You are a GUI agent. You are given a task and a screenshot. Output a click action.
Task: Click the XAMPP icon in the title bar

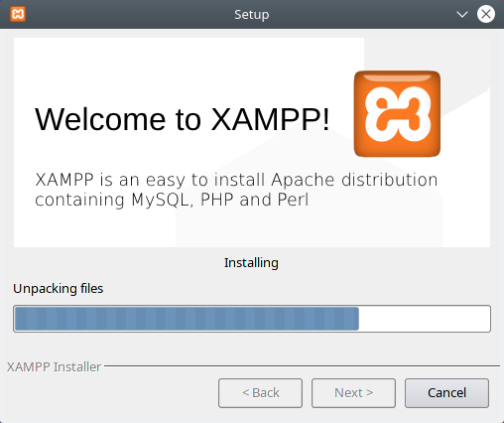(18, 14)
